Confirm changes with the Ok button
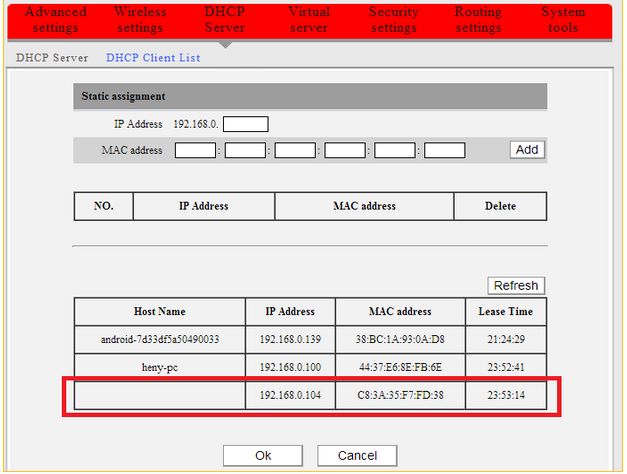Viewport: 627px width, 474px height. tap(263, 455)
